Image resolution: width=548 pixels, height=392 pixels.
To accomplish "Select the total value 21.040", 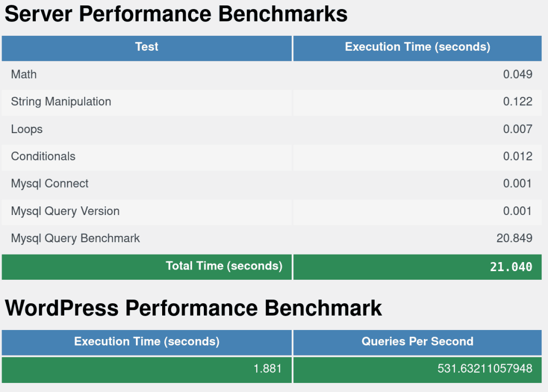I will 511,267.
